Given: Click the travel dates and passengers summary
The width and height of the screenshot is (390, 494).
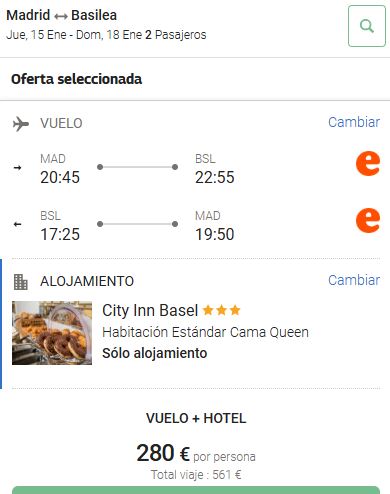Looking at the screenshot, I should [106, 35].
